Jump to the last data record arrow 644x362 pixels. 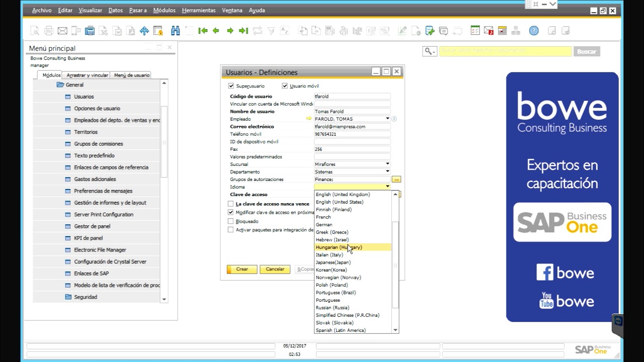tap(244, 31)
